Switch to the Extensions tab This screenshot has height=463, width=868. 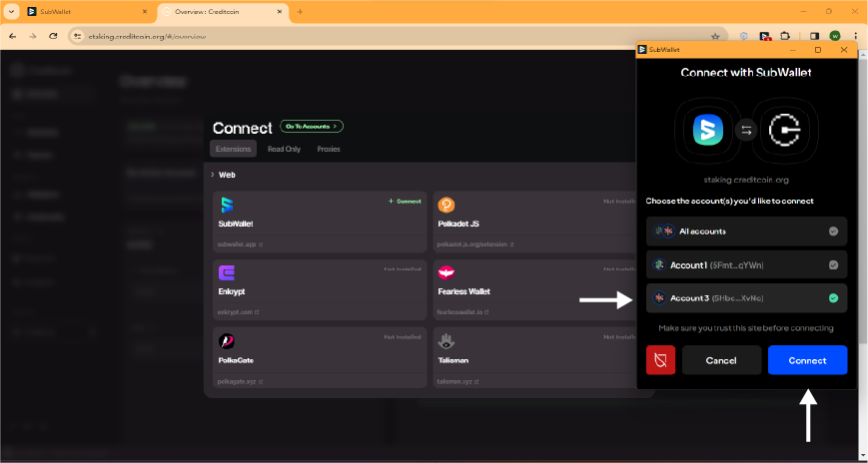tap(233, 149)
